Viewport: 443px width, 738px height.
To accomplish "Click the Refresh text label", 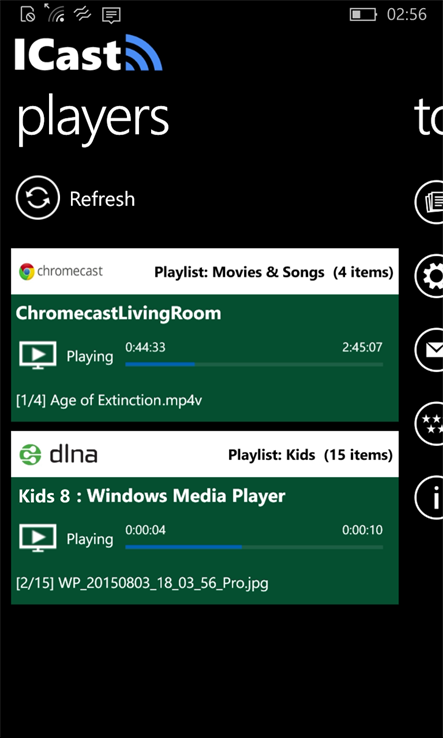I will click(x=102, y=199).
